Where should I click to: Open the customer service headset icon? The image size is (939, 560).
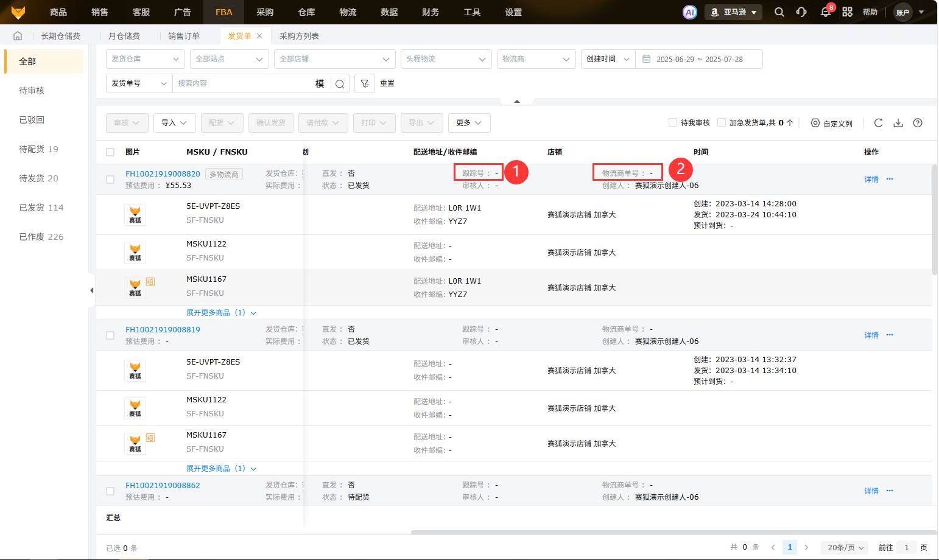[x=801, y=12]
